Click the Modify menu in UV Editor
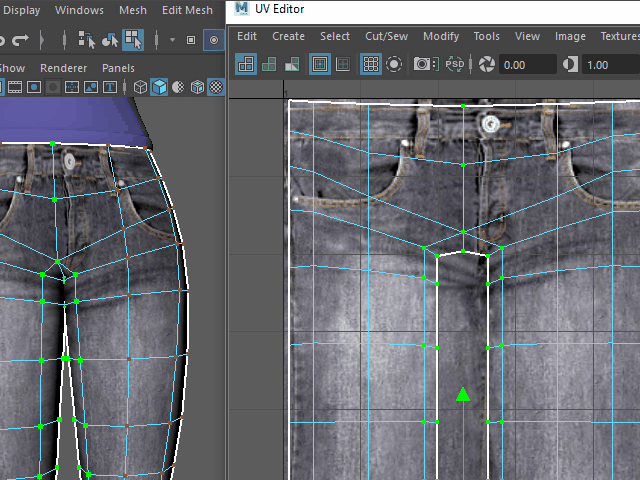Viewport: 640px width, 480px height. pos(440,36)
